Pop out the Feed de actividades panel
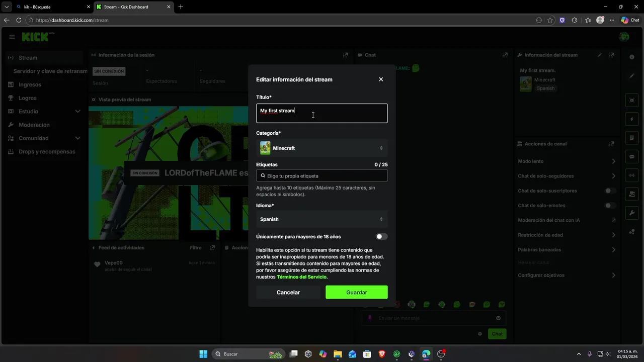This screenshot has width=644, height=362. click(x=212, y=248)
